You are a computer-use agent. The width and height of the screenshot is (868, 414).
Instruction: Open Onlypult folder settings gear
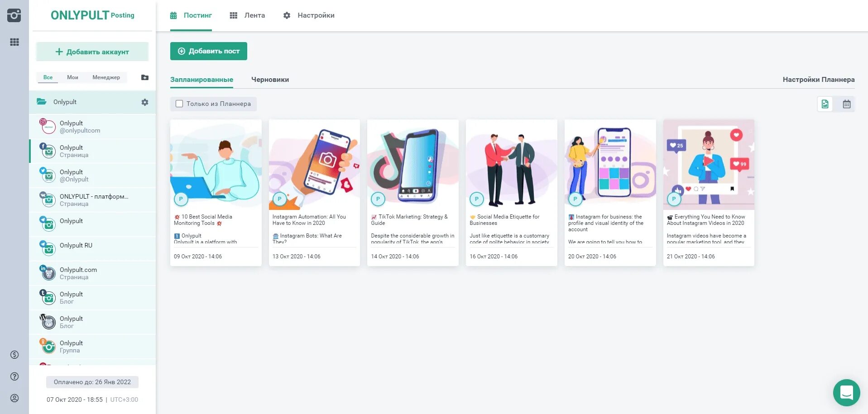pos(145,102)
